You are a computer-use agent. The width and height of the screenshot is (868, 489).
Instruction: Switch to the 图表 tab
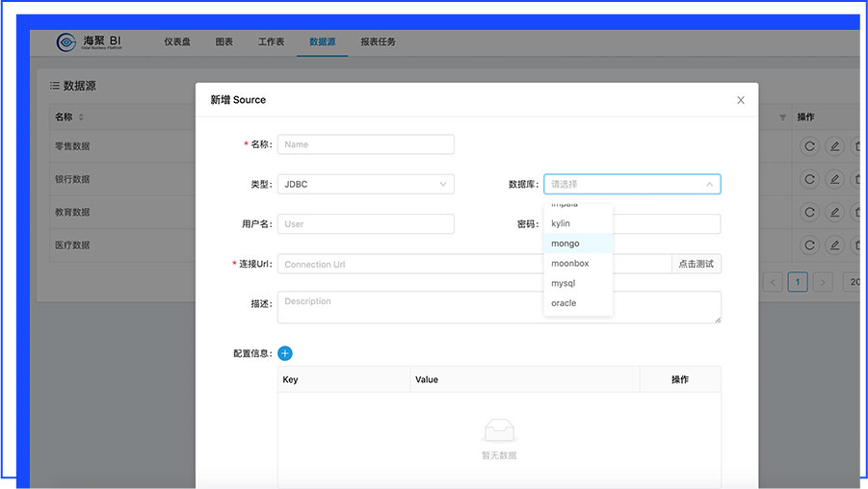224,42
